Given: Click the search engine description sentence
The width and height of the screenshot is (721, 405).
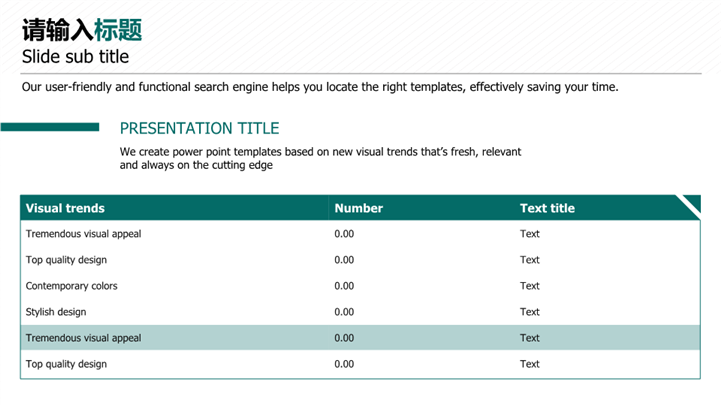Looking at the screenshot, I should tap(320, 87).
